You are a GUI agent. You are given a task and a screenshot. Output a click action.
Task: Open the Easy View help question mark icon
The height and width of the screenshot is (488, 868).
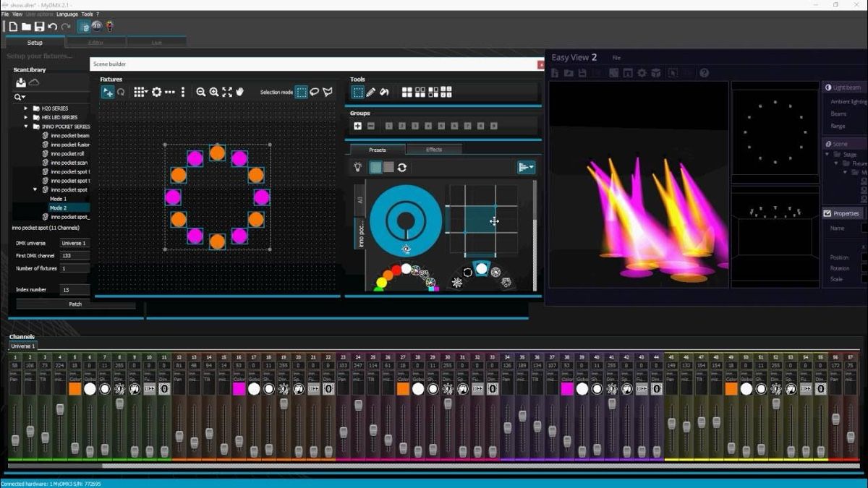[704, 73]
